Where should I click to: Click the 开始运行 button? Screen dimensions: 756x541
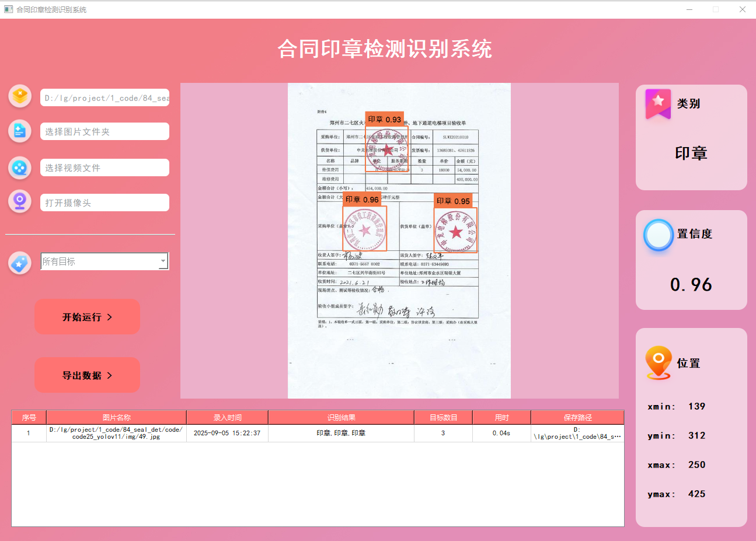88,317
